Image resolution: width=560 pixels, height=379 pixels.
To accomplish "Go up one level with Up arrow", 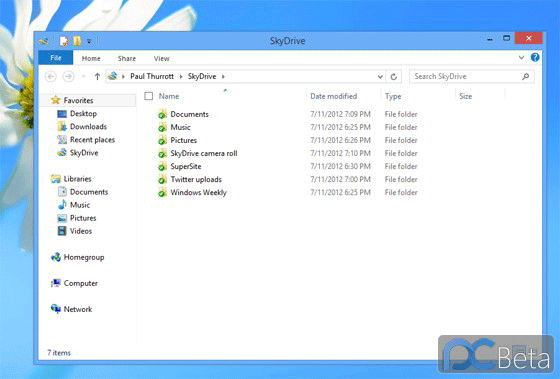I will coord(97,76).
